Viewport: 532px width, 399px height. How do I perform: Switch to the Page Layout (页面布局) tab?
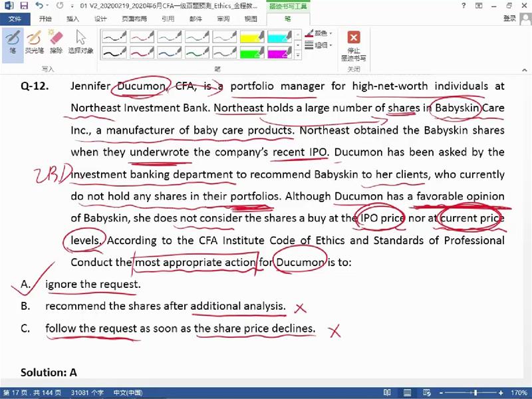[x=134, y=19]
